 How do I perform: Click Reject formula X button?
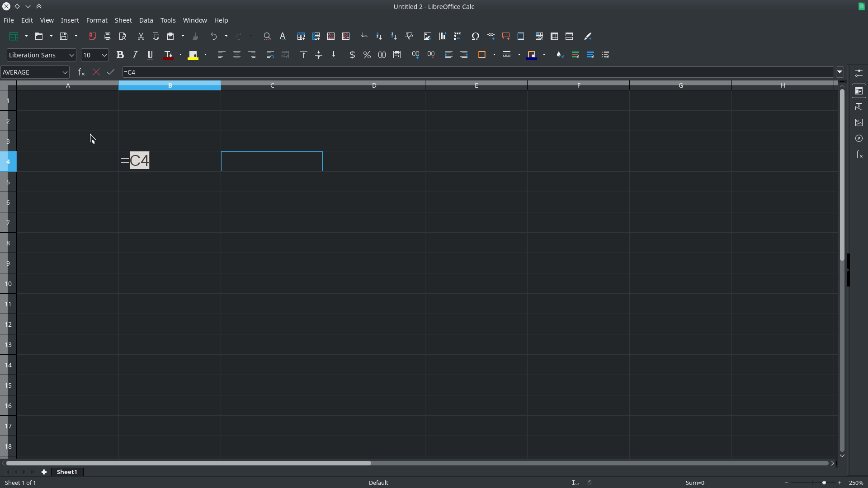(96, 71)
